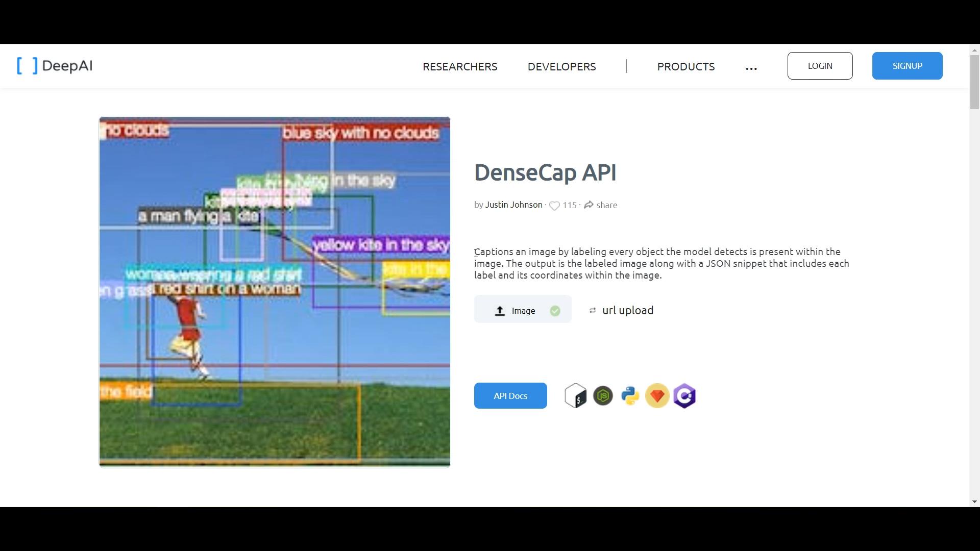Click the DeepAI bracket logo
980x551 pixels.
[27, 66]
